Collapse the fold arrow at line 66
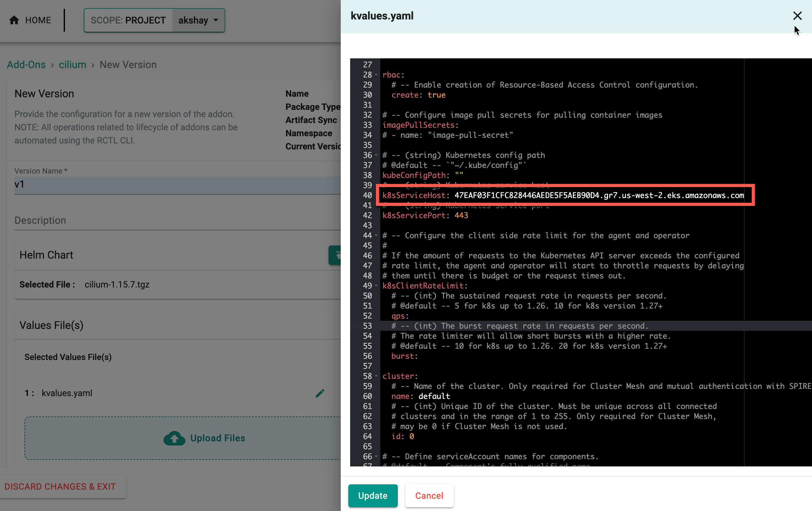 click(x=376, y=456)
